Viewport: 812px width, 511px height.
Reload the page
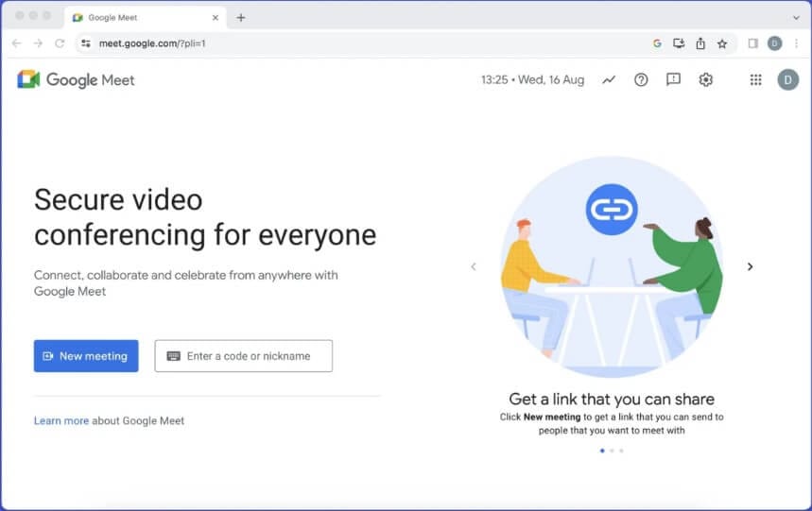coord(60,43)
